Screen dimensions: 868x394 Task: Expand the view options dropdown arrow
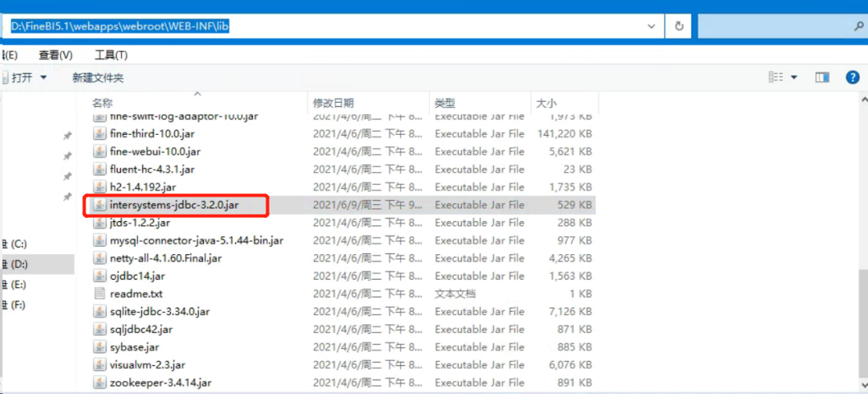(x=794, y=76)
